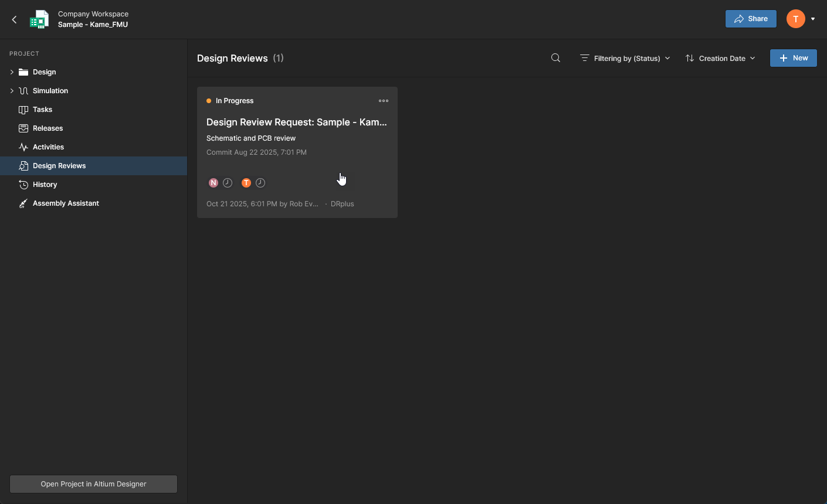The width and height of the screenshot is (827, 504).
Task: Click orange T reviewer avatar on card
Action: point(246,183)
